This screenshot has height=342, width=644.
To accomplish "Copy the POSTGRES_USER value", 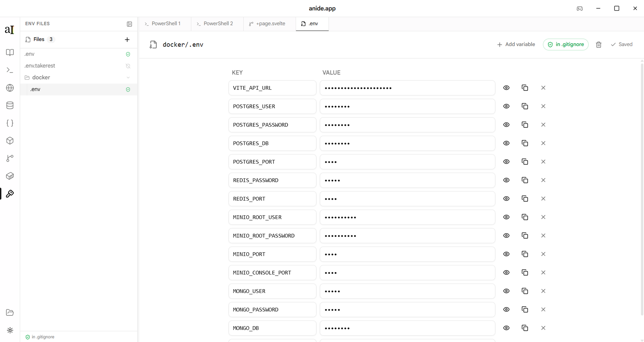I will (x=525, y=106).
